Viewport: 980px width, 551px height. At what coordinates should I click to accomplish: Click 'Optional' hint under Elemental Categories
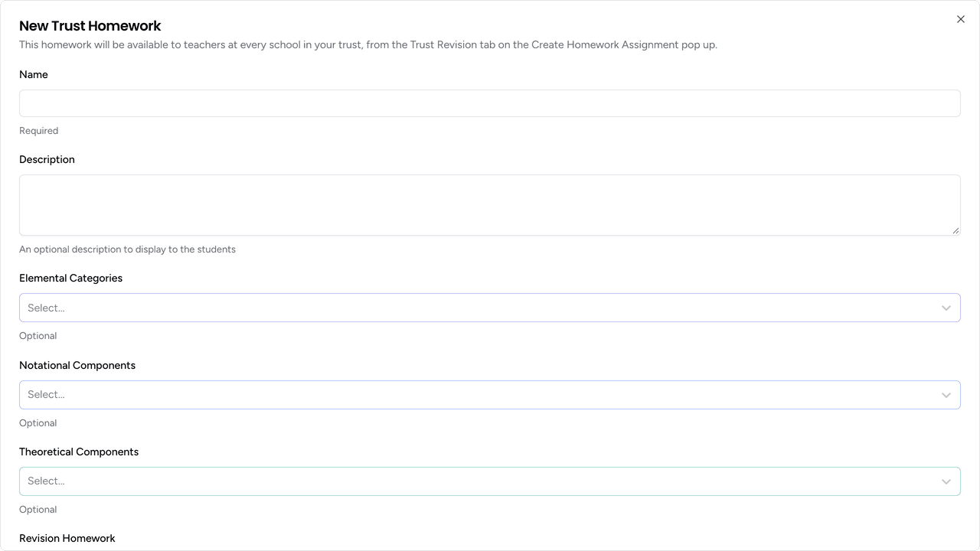(x=38, y=336)
